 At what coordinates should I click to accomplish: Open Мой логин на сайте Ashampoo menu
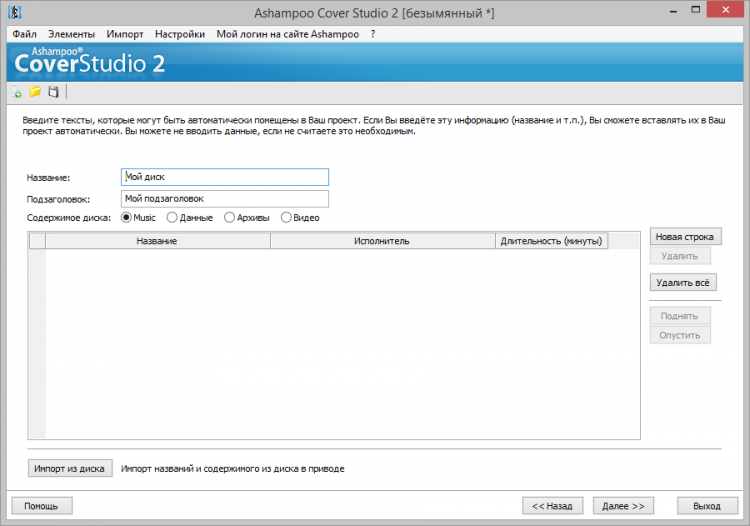click(x=287, y=34)
